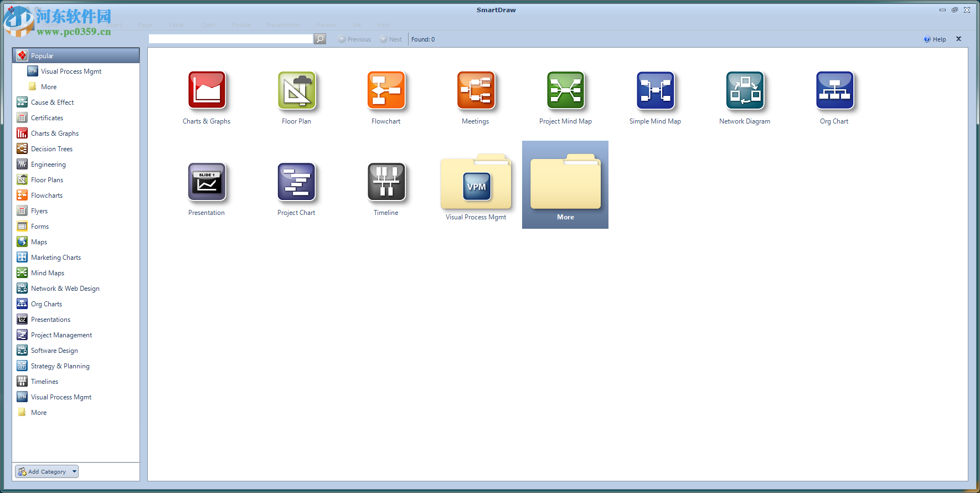
Task: Jump to Next search result
Action: (x=391, y=39)
